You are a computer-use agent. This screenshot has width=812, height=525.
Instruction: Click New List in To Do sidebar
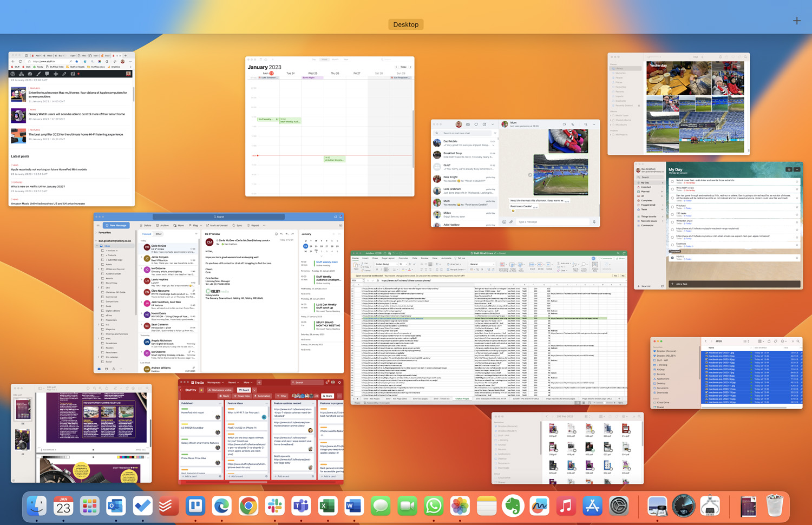coord(644,286)
